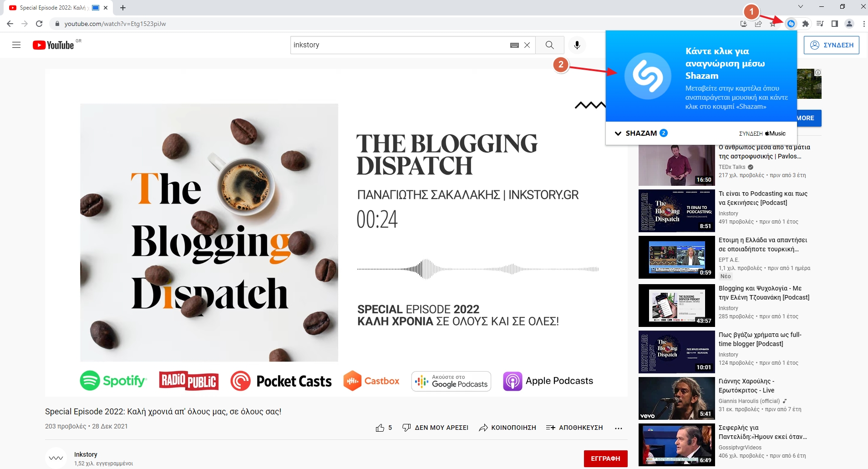Open the Chrome extensions puzzle icon

806,24
